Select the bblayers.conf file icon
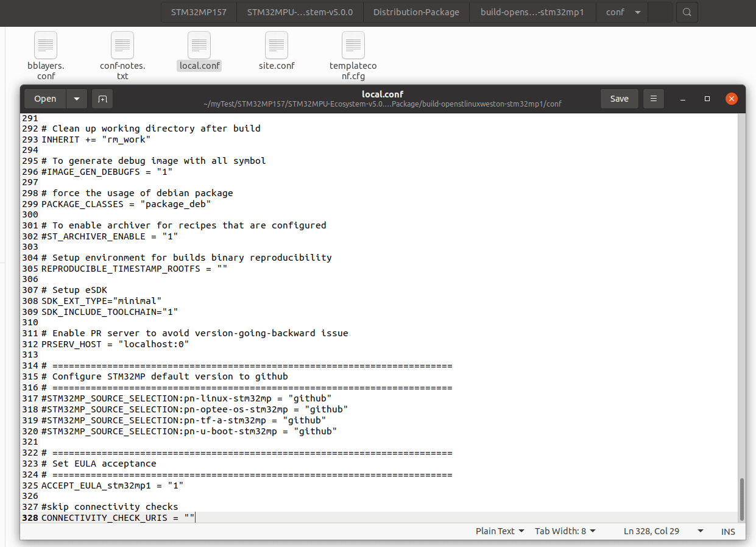The width and height of the screenshot is (756, 547). (46, 46)
